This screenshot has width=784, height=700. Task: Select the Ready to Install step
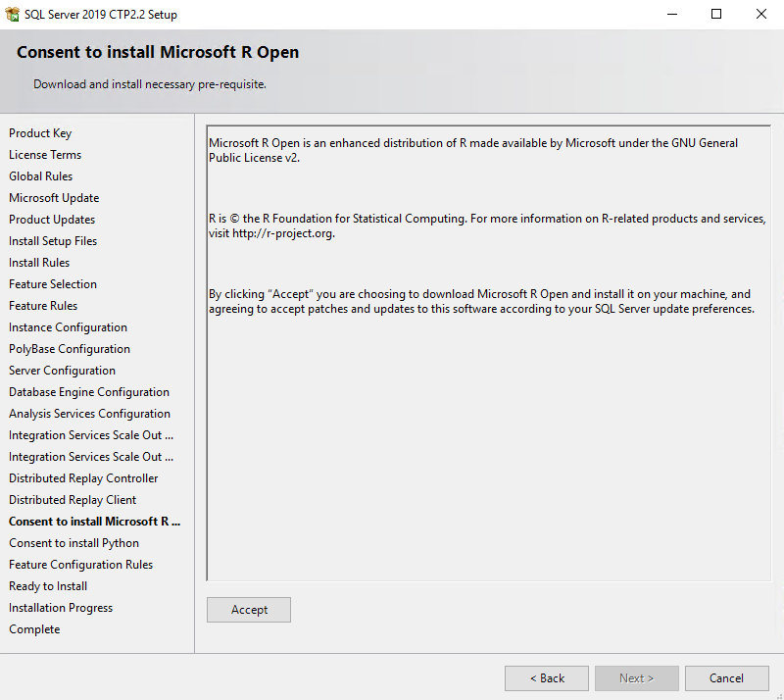click(48, 586)
